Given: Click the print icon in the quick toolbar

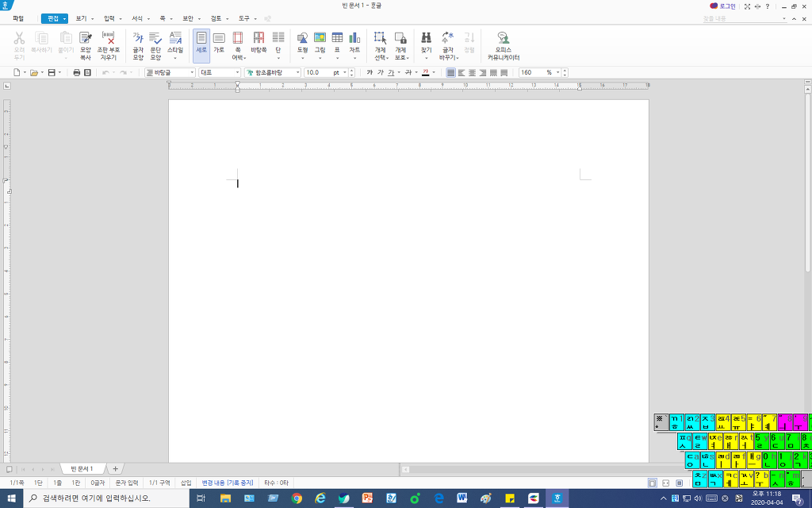Looking at the screenshot, I should tap(77, 72).
